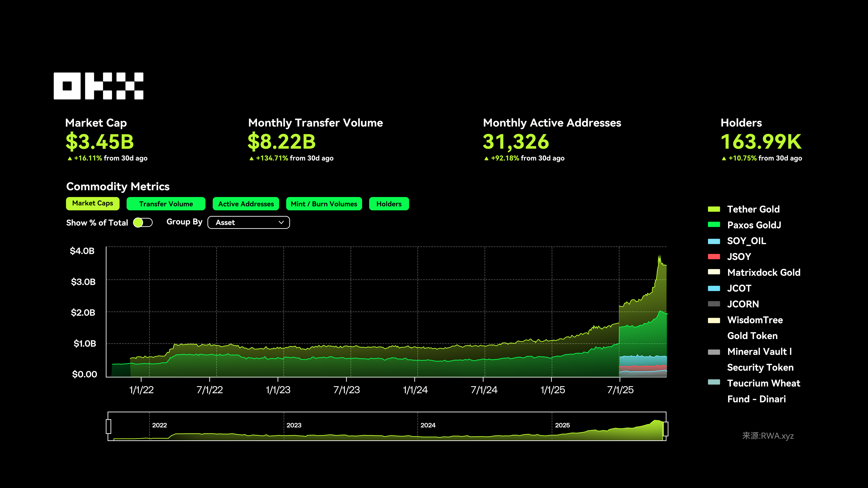Click the SOY_OIL legend color icon
Image resolution: width=868 pixels, height=488 pixels.
(x=714, y=241)
